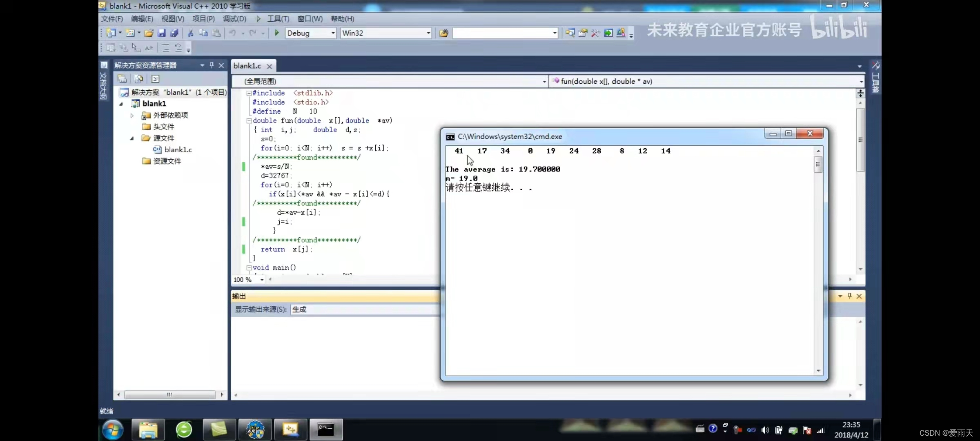Close the blank1.c tab

tap(269, 66)
